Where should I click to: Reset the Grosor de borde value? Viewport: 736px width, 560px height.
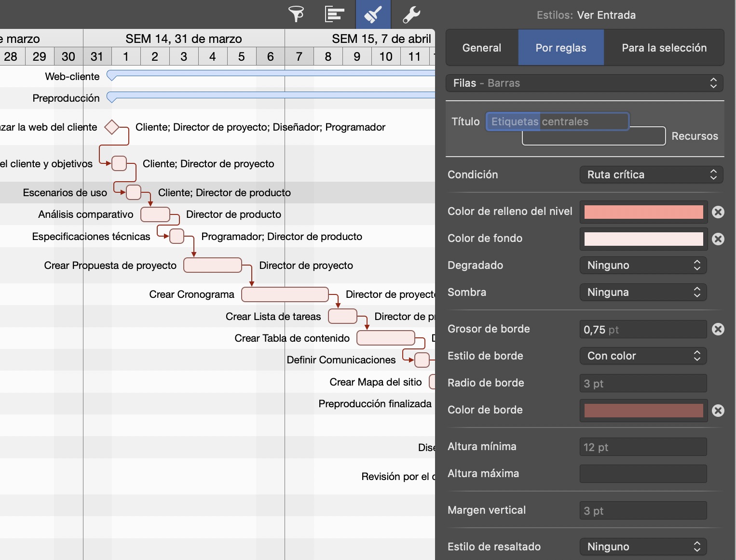tap(718, 329)
